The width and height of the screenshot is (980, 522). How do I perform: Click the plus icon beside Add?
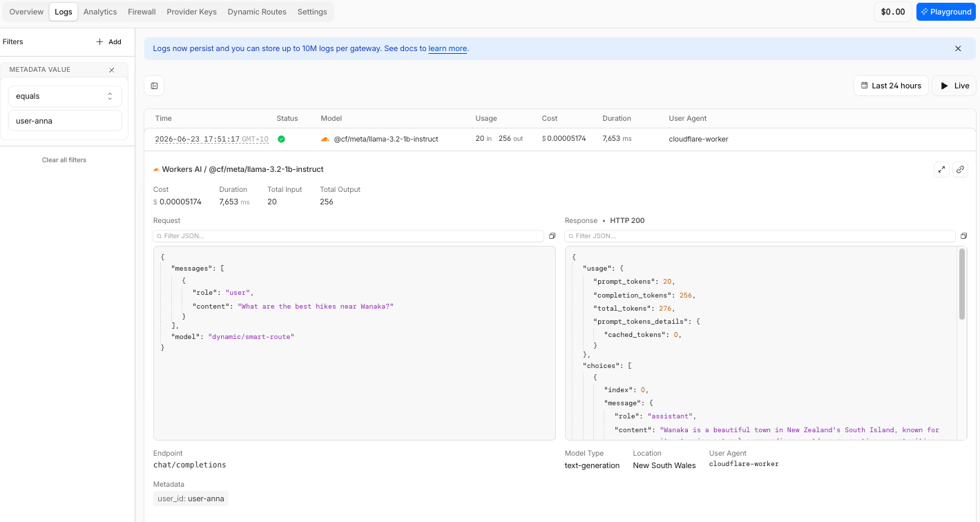pyautogui.click(x=100, y=42)
